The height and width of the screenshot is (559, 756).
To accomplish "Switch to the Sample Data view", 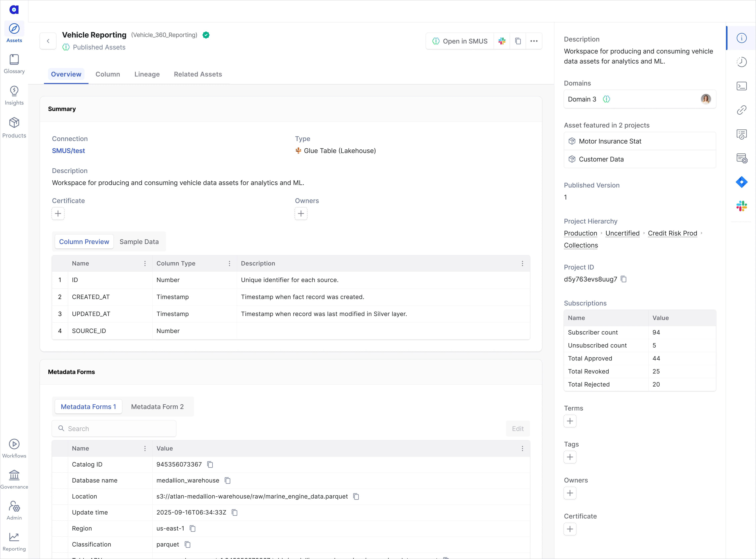I will click(x=139, y=242).
